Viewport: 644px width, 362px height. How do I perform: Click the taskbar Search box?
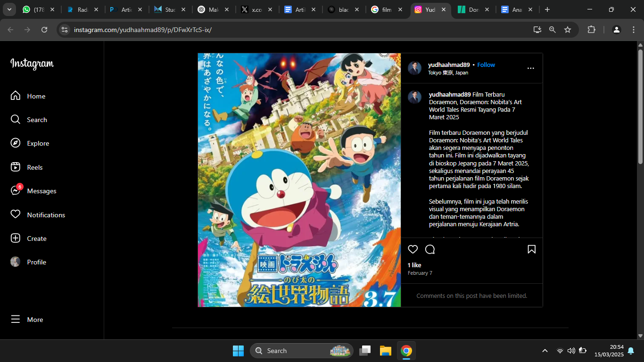click(x=302, y=351)
